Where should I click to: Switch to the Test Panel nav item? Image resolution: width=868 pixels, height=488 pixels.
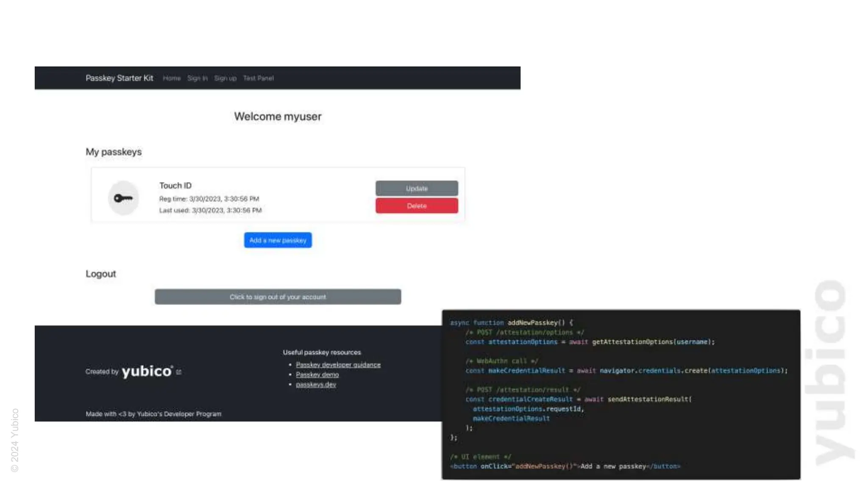pos(258,78)
